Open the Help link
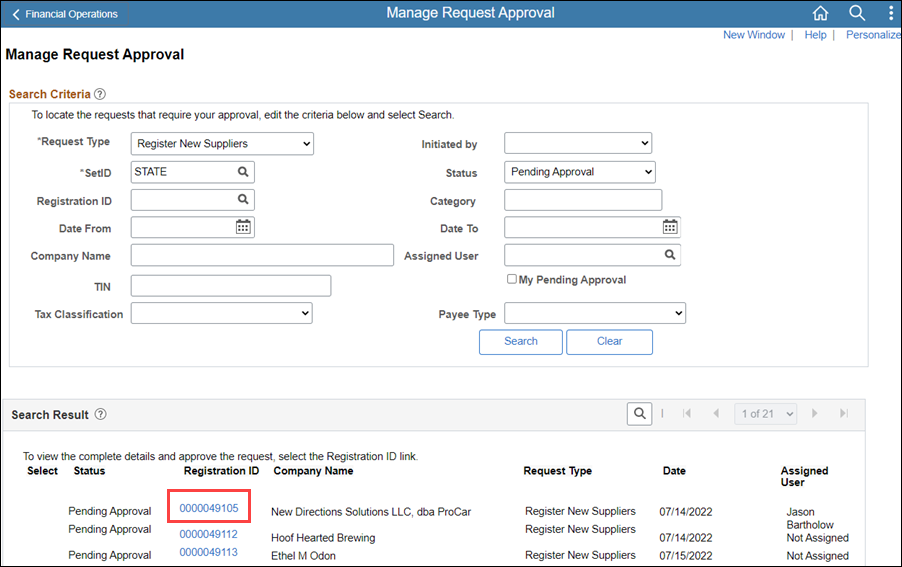The image size is (902, 567). coord(815,35)
